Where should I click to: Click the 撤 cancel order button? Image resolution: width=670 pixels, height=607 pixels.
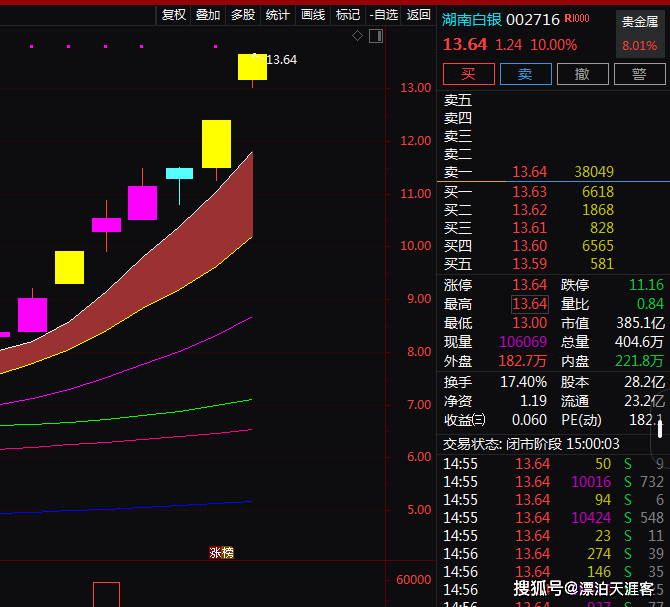pos(582,74)
